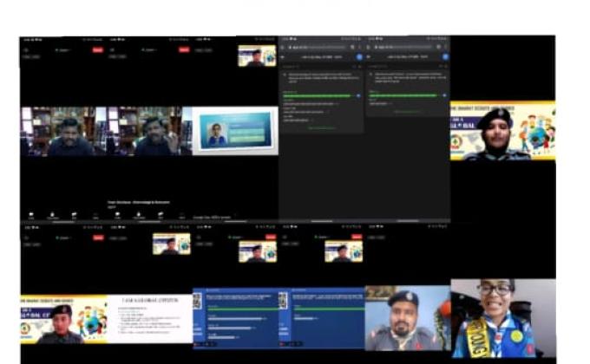Screen dimensions: 590x364
Task: Expand Zoom title dropdown in bottom-left call
Action: (x=62, y=237)
